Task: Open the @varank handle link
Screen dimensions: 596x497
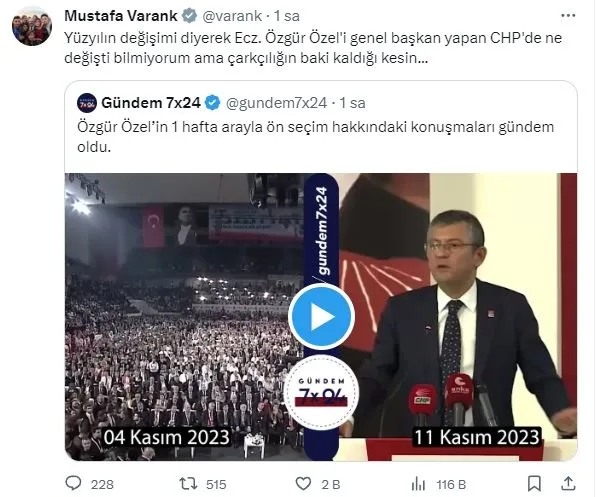Action: [232, 16]
